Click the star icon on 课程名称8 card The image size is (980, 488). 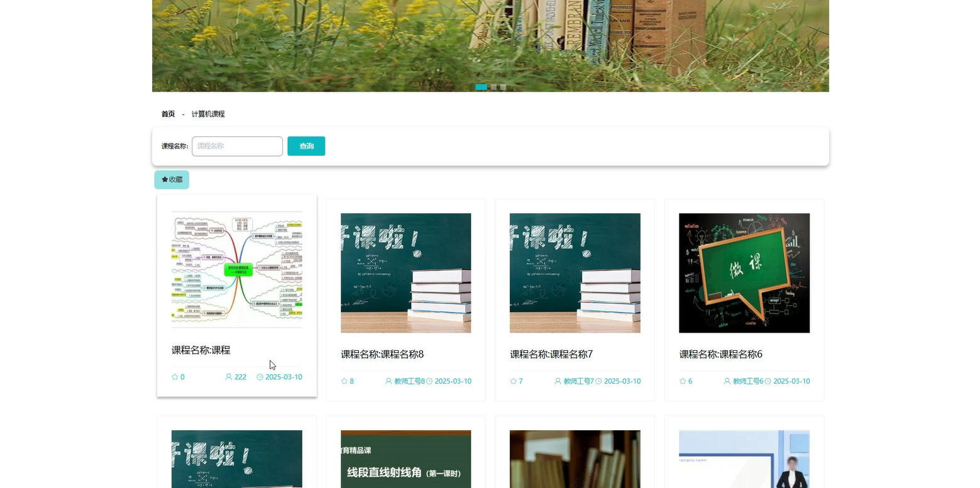[344, 381]
